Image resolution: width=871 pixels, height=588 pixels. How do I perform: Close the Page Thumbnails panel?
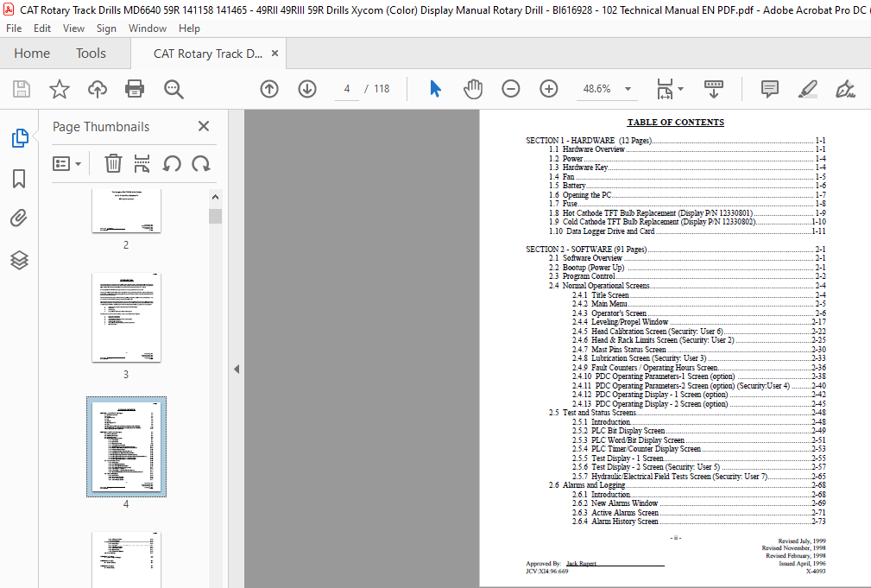point(204,126)
